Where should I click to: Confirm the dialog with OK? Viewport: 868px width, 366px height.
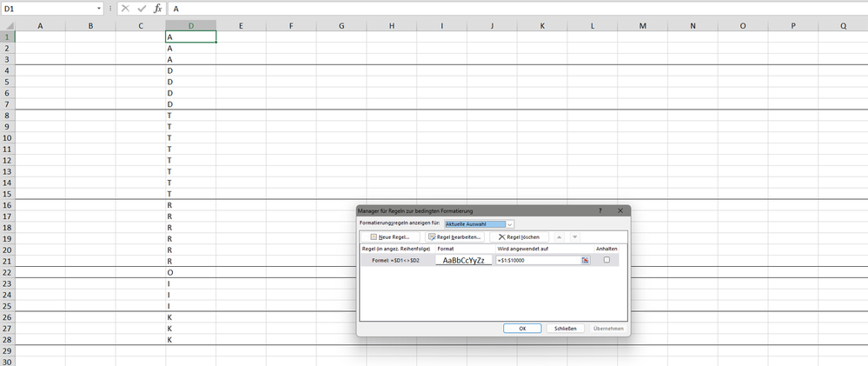[x=522, y=329]
